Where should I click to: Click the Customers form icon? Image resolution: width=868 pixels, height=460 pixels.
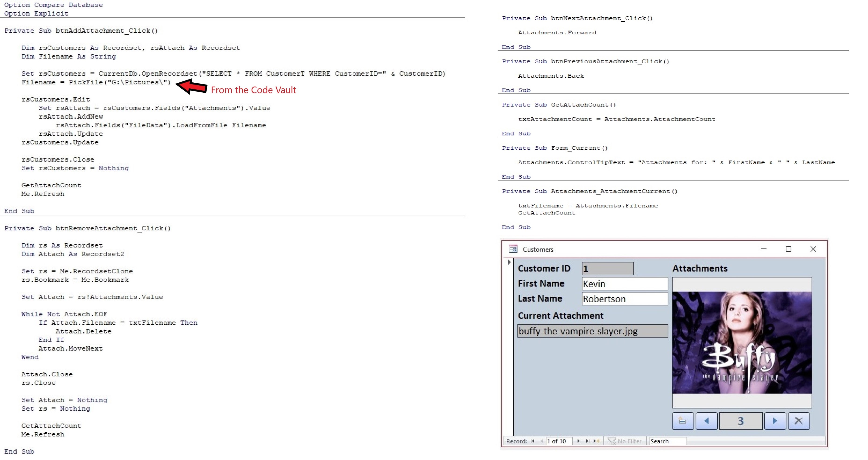click(513, 249)
